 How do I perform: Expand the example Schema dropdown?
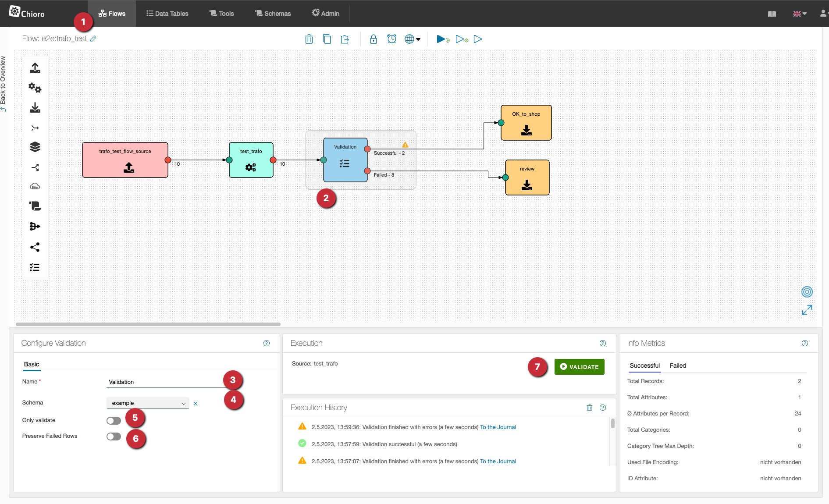(148, 403)
